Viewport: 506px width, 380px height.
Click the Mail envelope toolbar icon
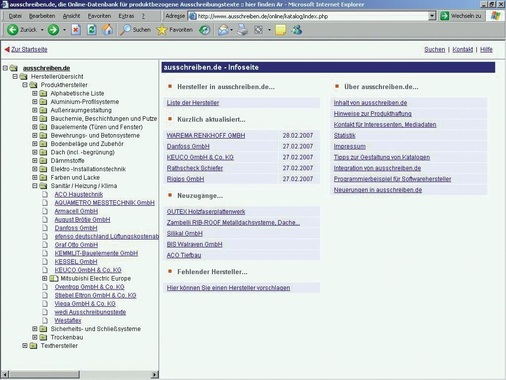pos(223,30)
